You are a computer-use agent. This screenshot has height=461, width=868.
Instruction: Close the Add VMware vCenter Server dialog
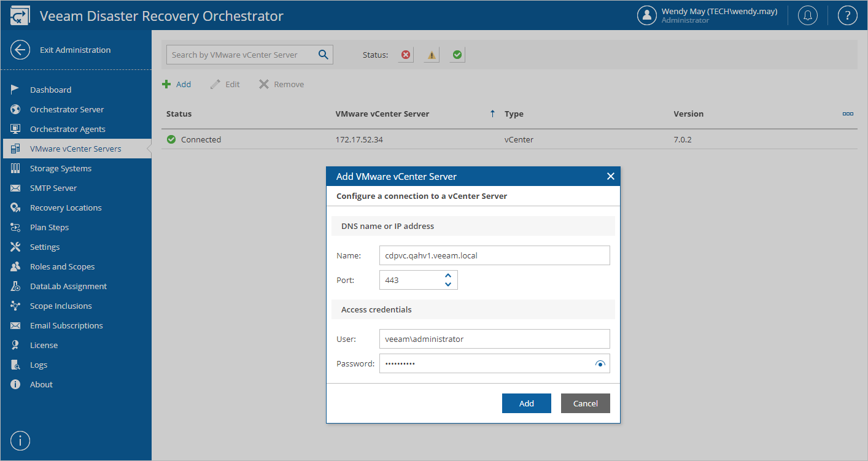[610, 176]
